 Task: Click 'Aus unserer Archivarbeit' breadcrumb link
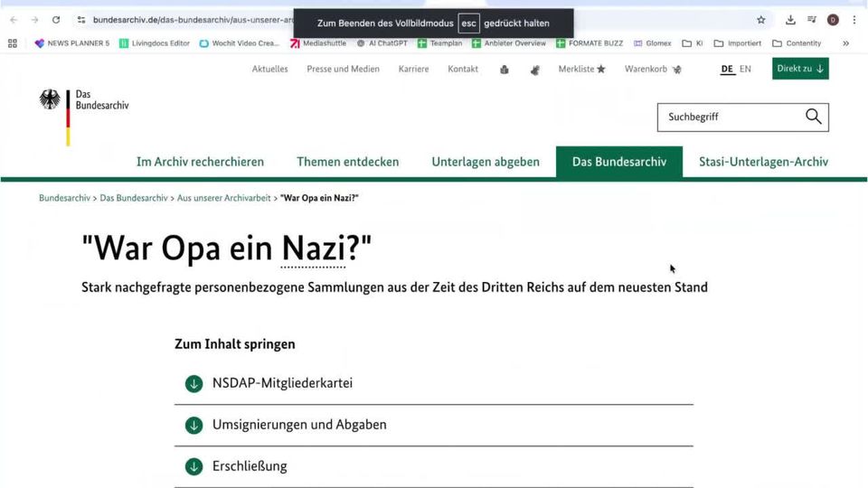[x=223, y=197]
